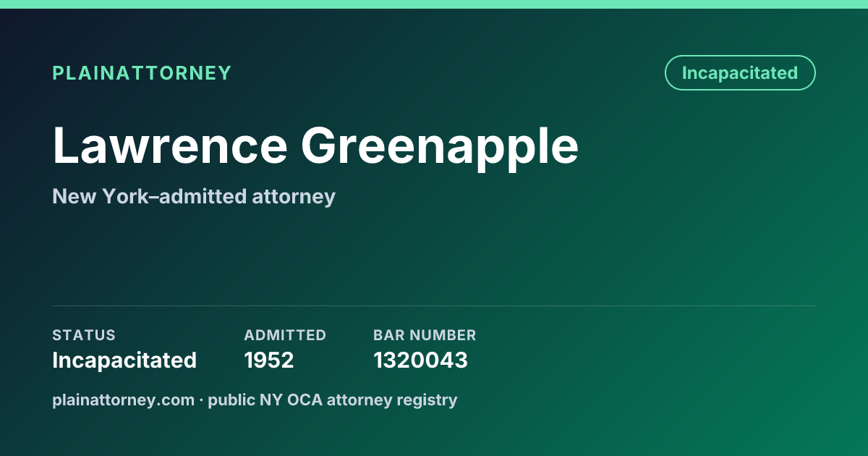Click the New York–admitted attorney subtitle
Image resolution: width=868 pixels, height=456 pixels.
point(194,196)
